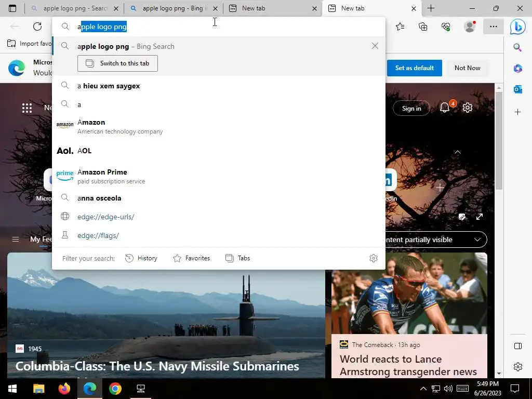Open page settings gear near Sign in
The image size is (532, 399).
pyautogui.click(x=468, y=108)
